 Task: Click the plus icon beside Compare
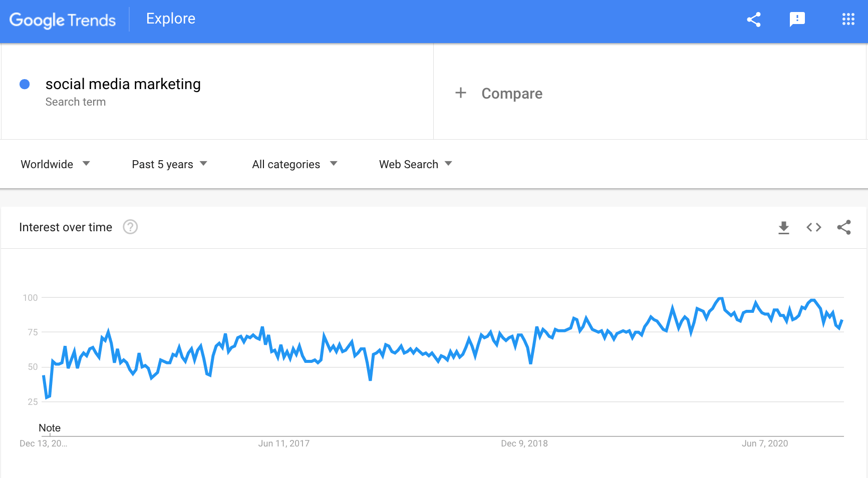[461, 93]
